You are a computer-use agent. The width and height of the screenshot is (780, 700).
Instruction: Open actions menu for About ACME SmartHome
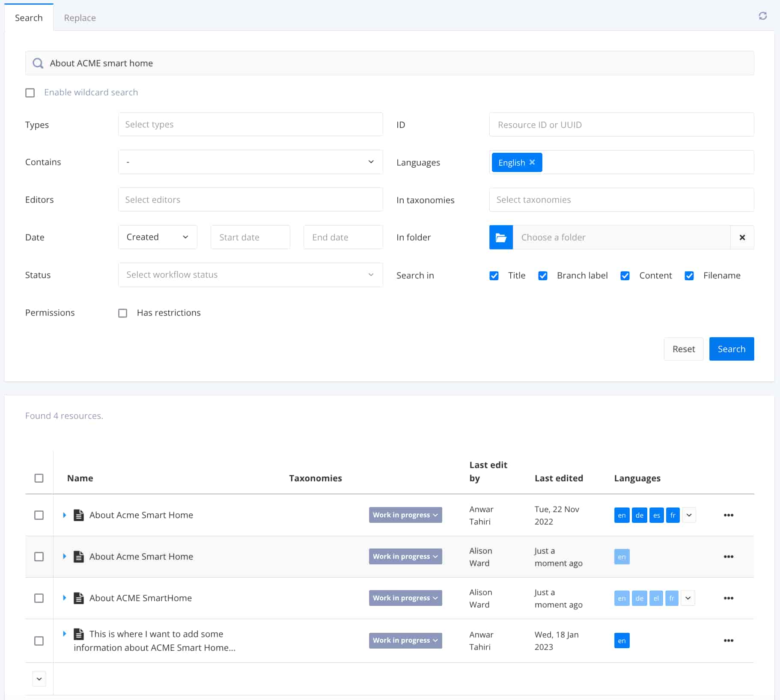tap(728, 598)
